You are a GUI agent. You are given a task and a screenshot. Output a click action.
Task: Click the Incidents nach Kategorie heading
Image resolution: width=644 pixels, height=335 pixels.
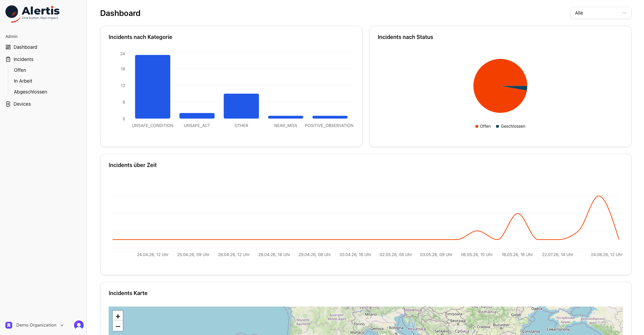[140, 37]
